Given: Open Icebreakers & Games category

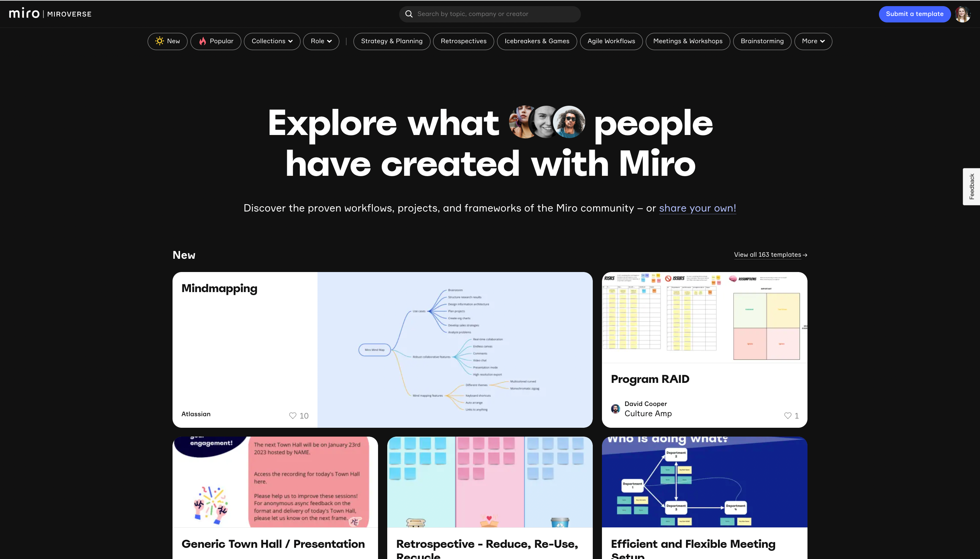Looking at the screenshot, I should coord(537,41).
